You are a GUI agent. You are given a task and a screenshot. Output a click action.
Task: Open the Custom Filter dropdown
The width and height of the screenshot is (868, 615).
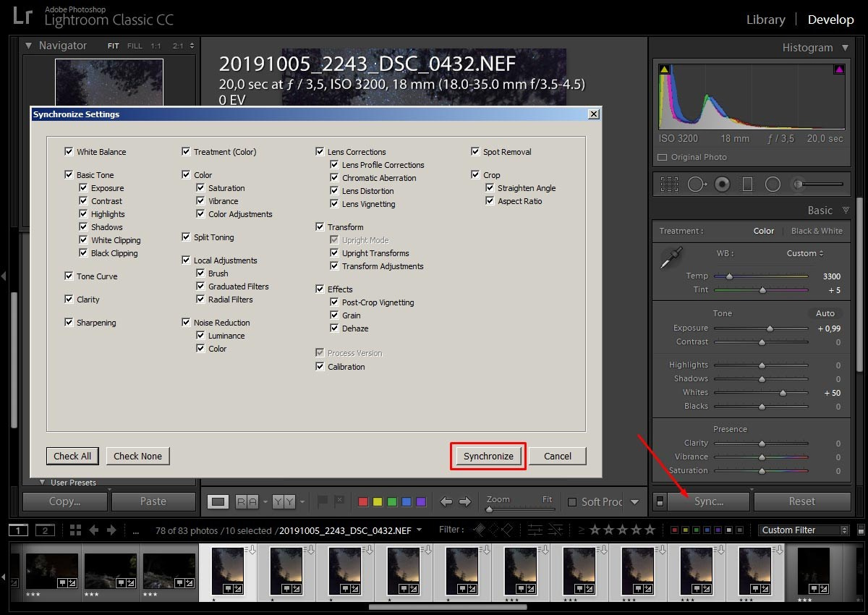[803, 530]
